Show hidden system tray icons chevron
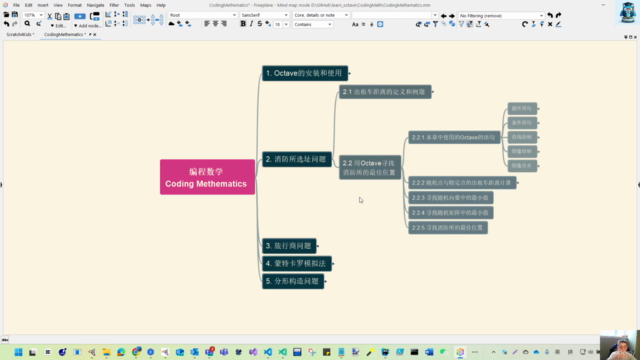Screen dimensions: 640x360 [x=493, y=352]
